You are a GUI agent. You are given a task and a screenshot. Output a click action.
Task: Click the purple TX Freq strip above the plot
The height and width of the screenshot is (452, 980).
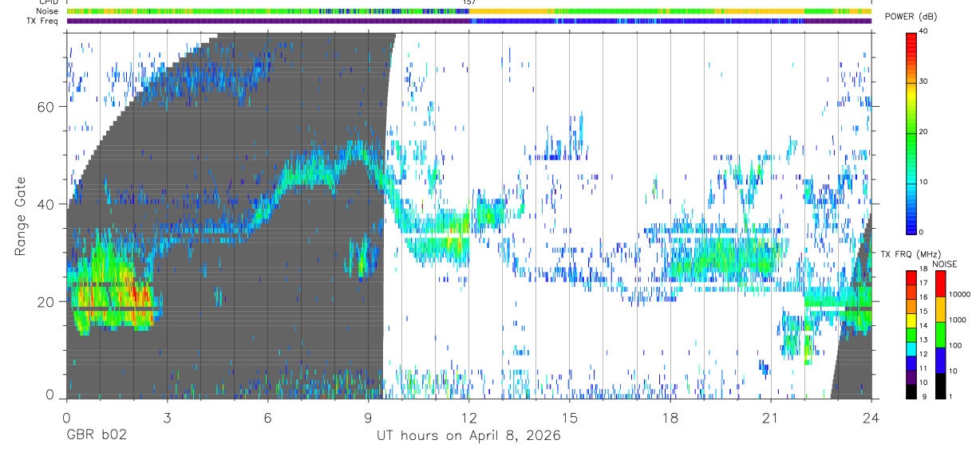(469, 22)
